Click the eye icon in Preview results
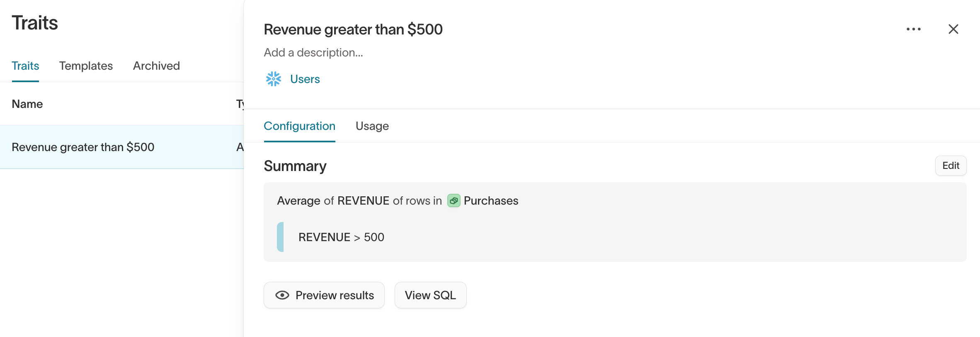The image size is (980, 337). click(x=282, y=295)
